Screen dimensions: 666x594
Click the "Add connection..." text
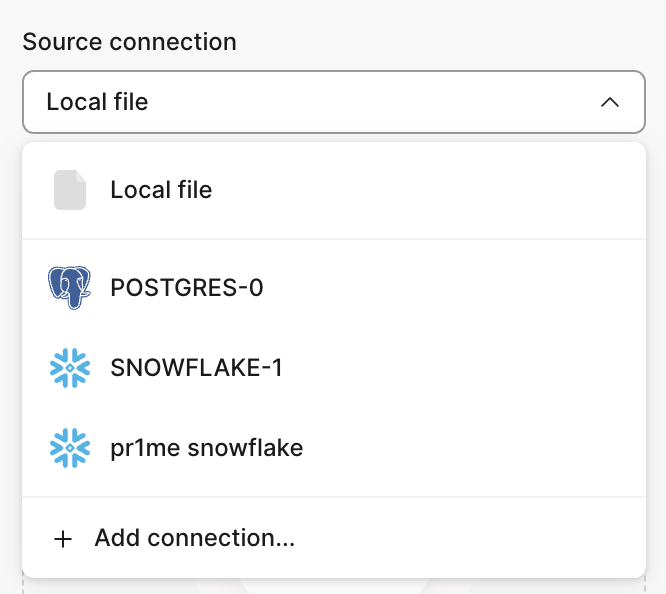click(x=195, y=538)
